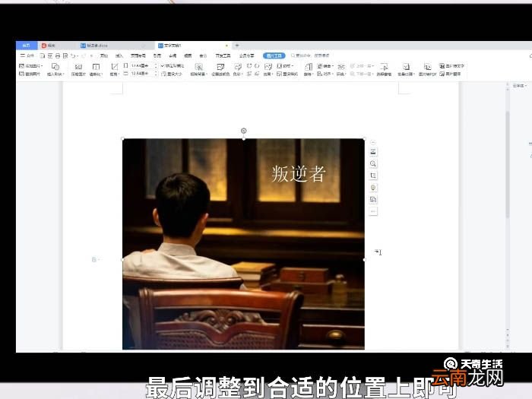532x399 pixels.
Task: Expand the Undo history dropdown arrow
Action: [x=78, y=56]
